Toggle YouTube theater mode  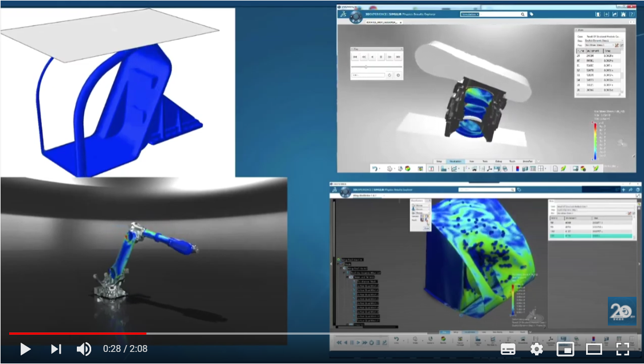(x=594, y=350)
